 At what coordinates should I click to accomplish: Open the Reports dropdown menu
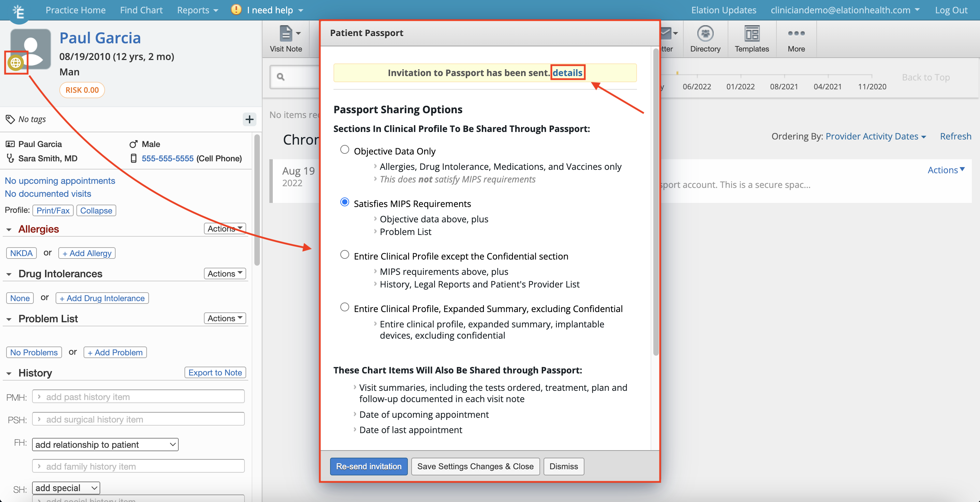(197, 10)
